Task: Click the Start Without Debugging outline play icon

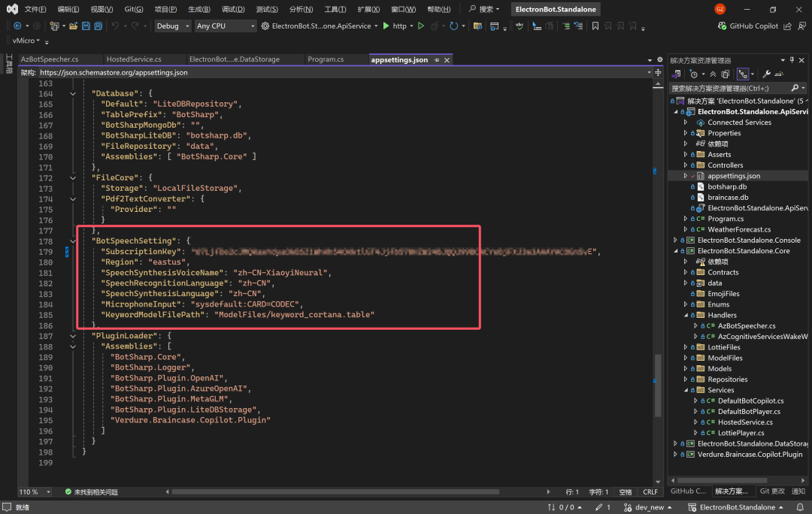Action: point(421,26)
